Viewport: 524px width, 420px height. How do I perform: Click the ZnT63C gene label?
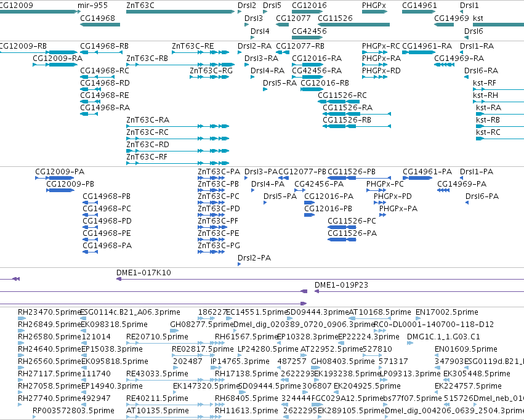point(140,6)
